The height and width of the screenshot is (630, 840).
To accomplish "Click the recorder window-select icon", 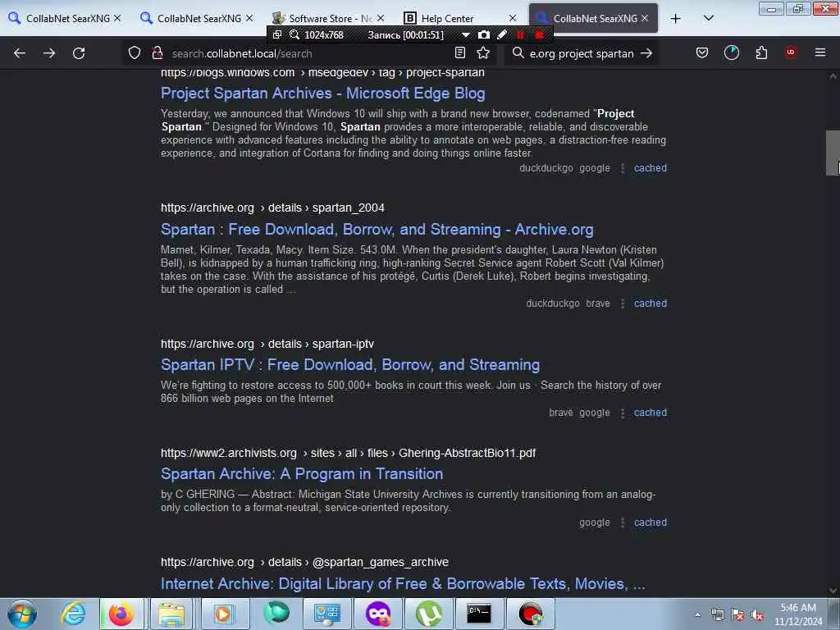I will tap(277, 34).
